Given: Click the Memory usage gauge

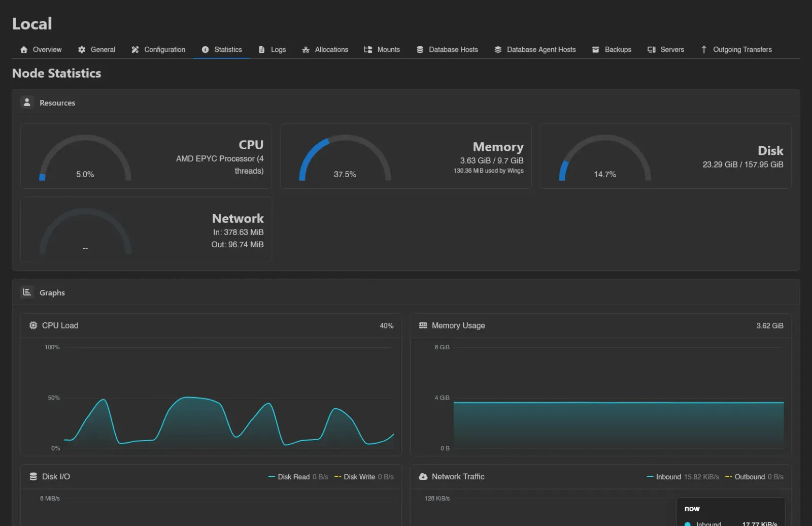Looking at the screenshot, I should [345, 158].
